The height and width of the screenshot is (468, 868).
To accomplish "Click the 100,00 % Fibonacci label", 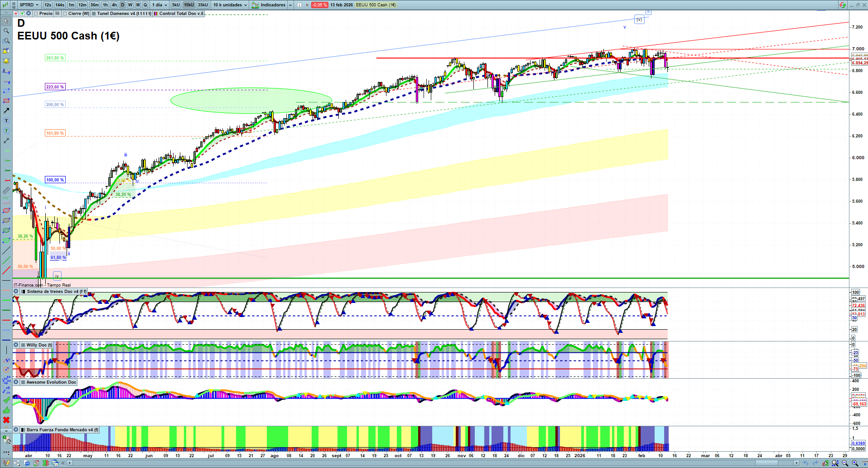I will click(55, 180).
